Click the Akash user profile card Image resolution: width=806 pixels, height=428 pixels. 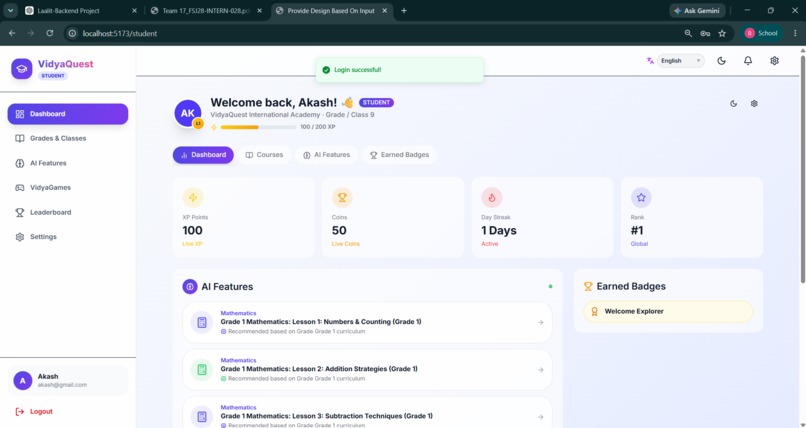click(67, 381)
